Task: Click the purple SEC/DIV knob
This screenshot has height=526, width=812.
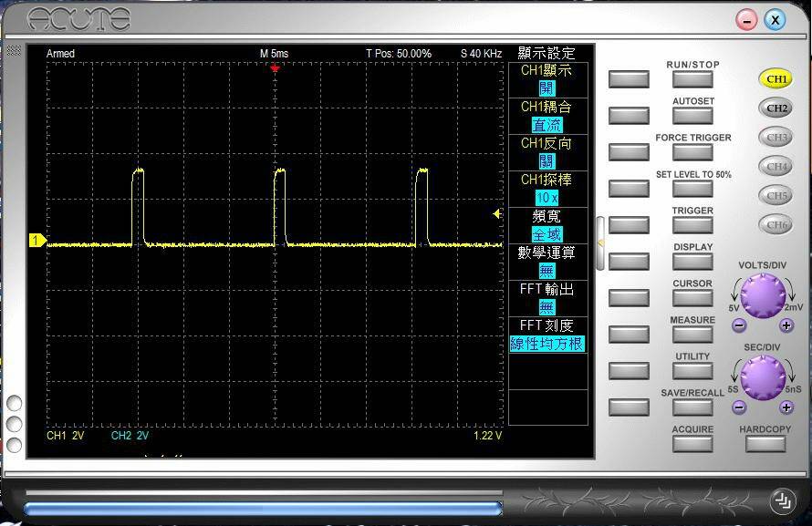Action: tap(763, 377)
